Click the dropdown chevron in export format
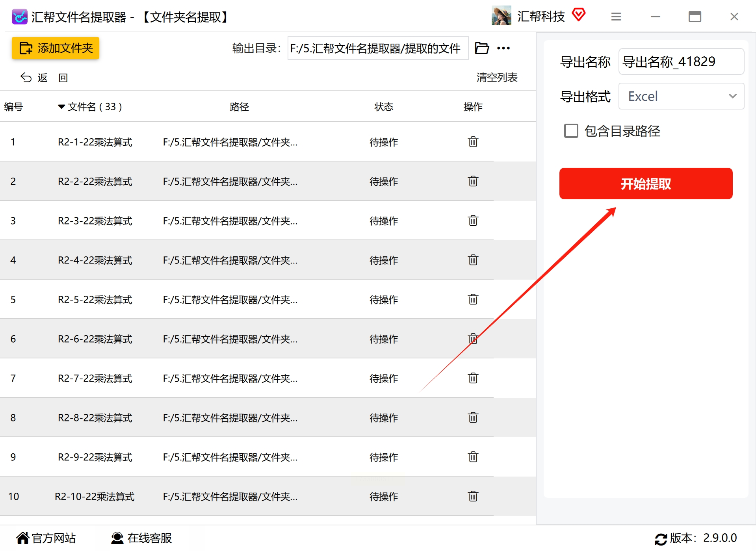This screenshot has height=551, width=756. pyautogui.click(x=732, y=96)
